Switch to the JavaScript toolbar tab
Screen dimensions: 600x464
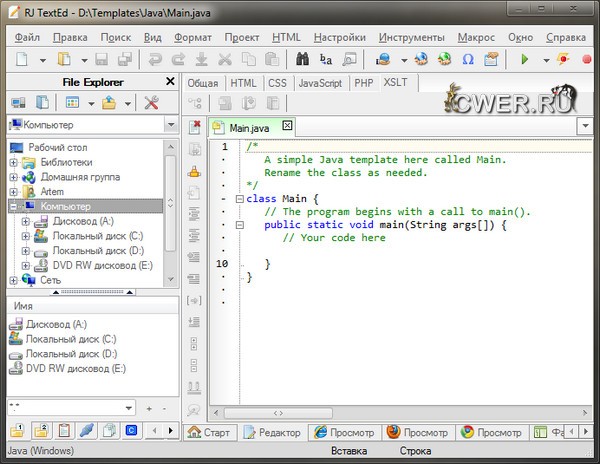(320, 83)
